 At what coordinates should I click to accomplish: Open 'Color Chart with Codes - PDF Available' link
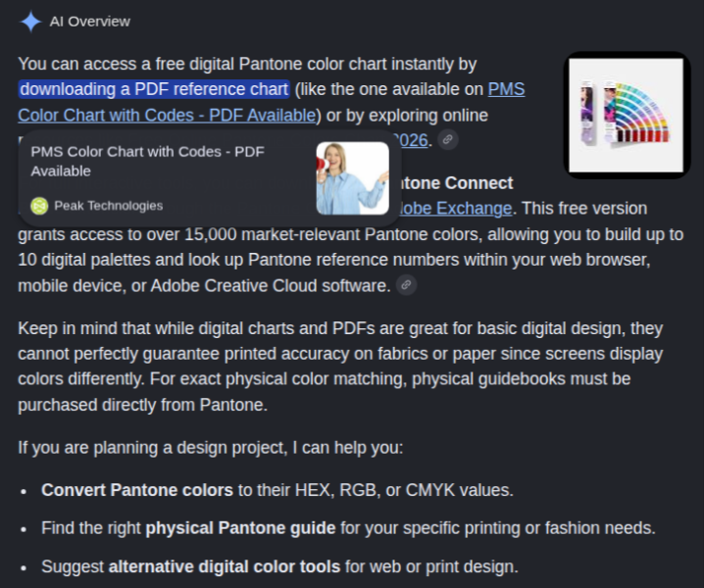[167, 115]
